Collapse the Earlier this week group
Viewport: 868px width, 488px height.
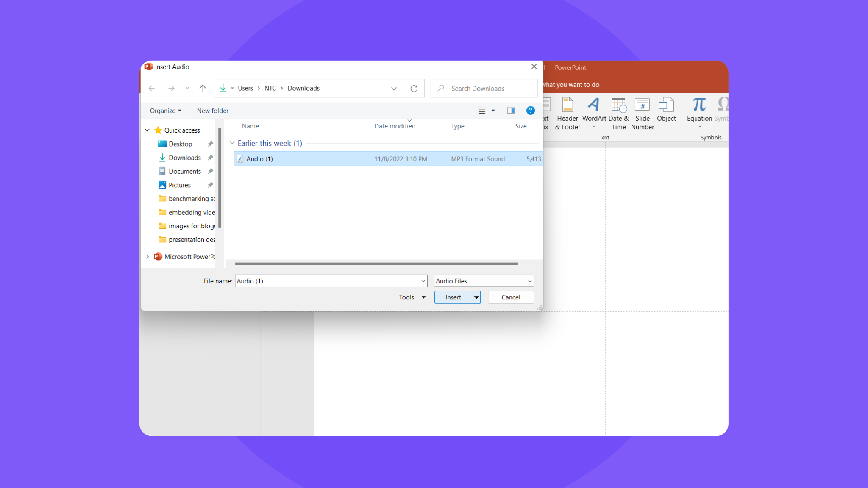pyautogui.click(x=232, y=143)
